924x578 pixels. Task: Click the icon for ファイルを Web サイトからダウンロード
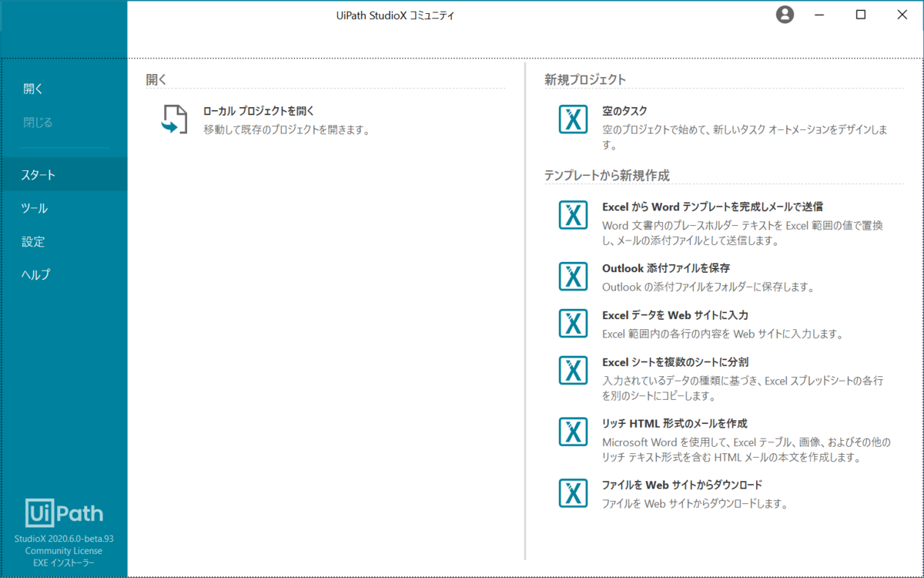pyautogui.click(x=573, y=493)
